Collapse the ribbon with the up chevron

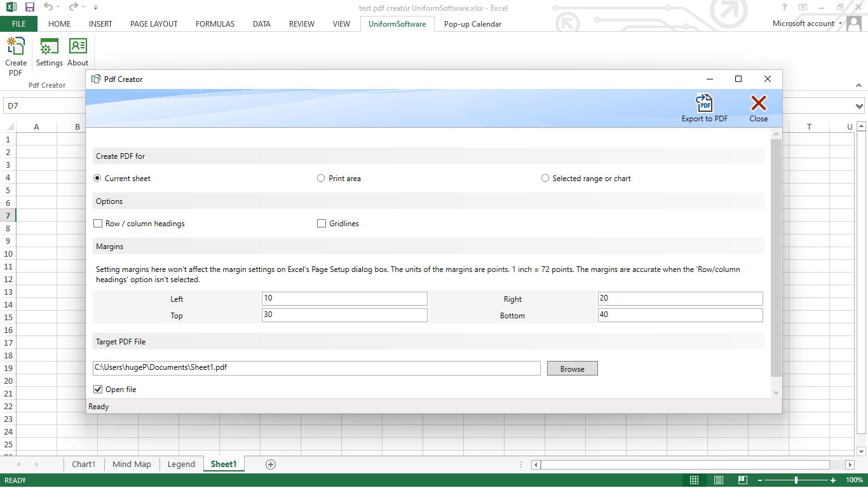coord(859,85)
